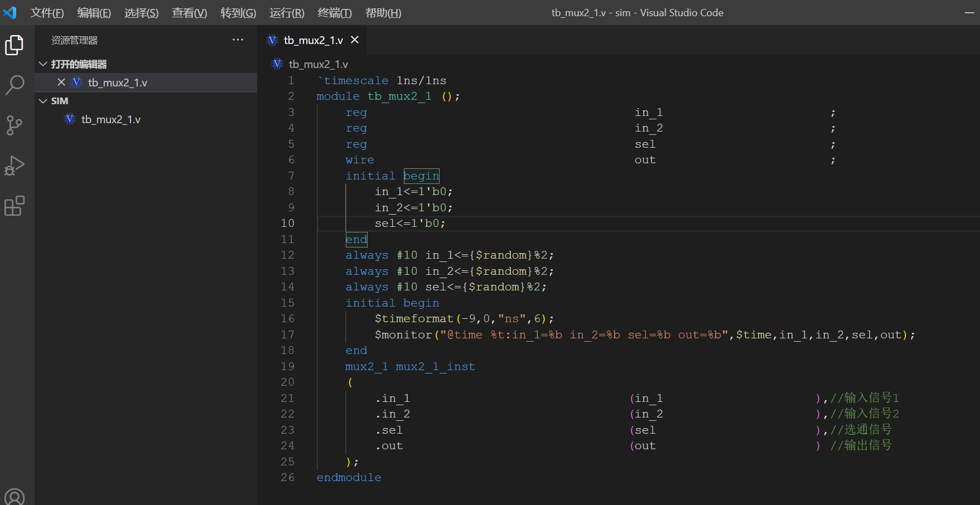Image resolution: width=980 pixels, height=505 pixels.
Task: Open the 文件(F) menu
Action: [x=47, y=13]
